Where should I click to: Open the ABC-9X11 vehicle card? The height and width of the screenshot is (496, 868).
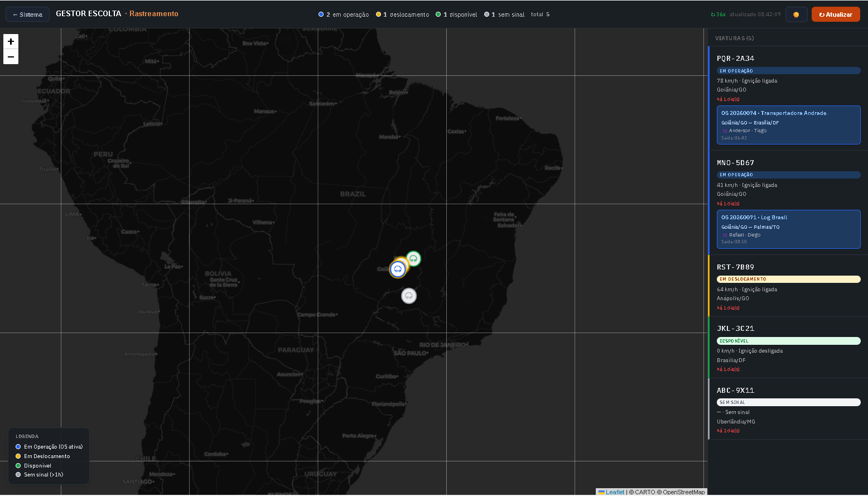coord(788,409)
